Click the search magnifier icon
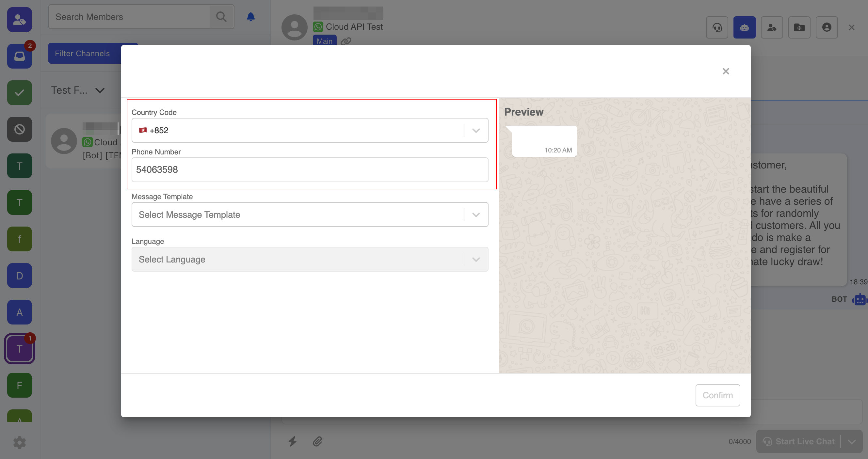This screenshot has width=868, height=459. click(x=221, y=17)
